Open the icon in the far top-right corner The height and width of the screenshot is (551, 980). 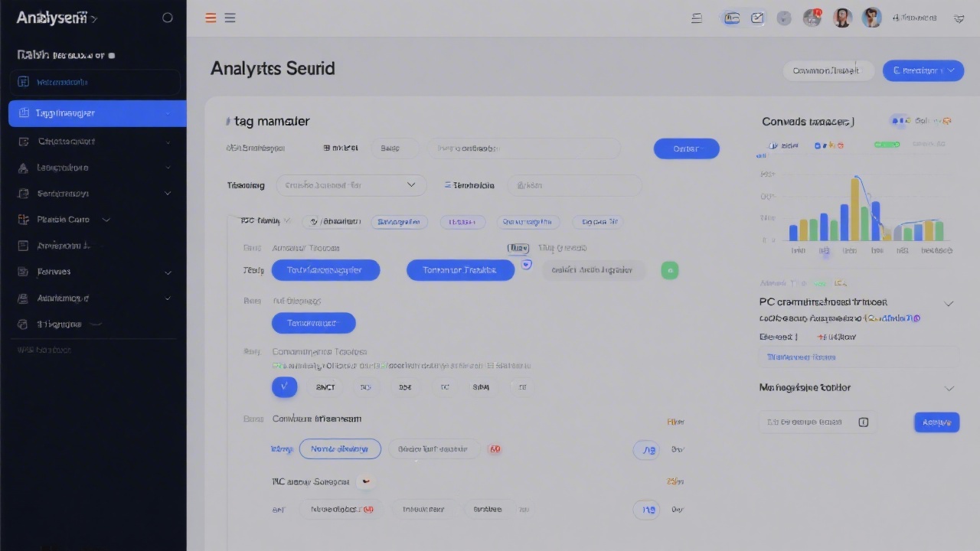[x=959, y=18]
